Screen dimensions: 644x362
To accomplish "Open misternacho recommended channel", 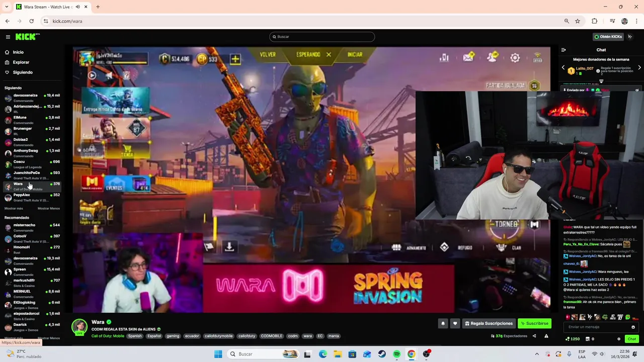I will tap(32, 227).
